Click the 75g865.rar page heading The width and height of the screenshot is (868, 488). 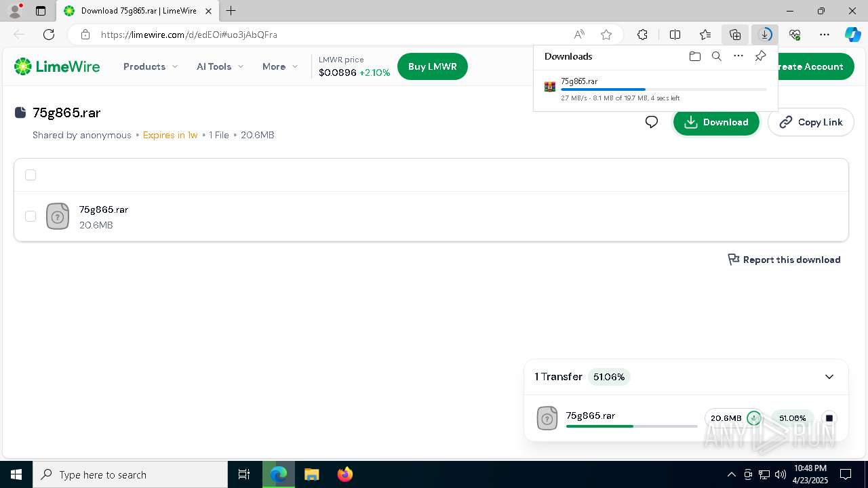(66, 113)
